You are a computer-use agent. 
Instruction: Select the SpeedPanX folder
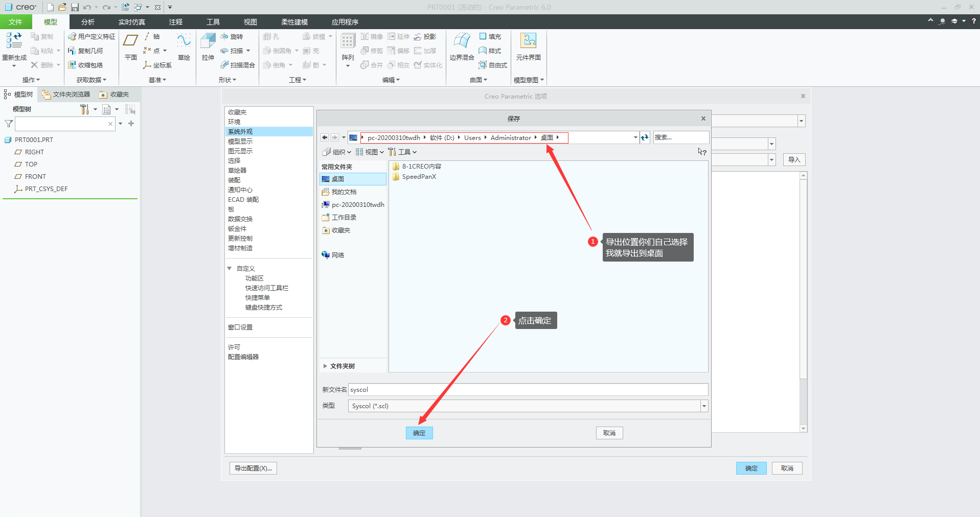pyautogui.click(x=414, y=177)
